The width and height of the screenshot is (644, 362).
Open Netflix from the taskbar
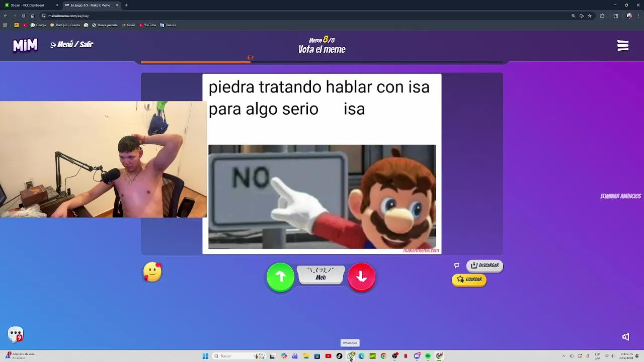[406, 356]
